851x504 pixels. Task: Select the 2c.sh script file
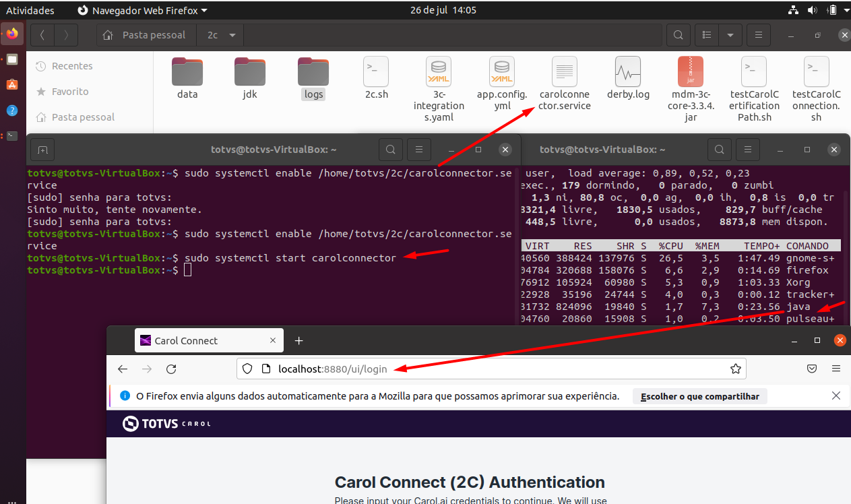(376, 78)
